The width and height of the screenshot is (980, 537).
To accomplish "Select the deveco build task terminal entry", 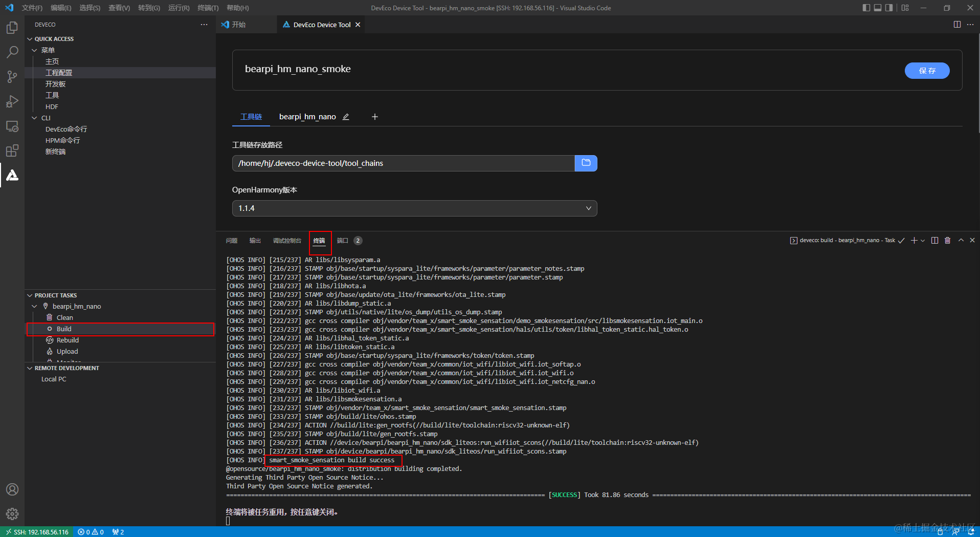I will [x=847, y=240].
